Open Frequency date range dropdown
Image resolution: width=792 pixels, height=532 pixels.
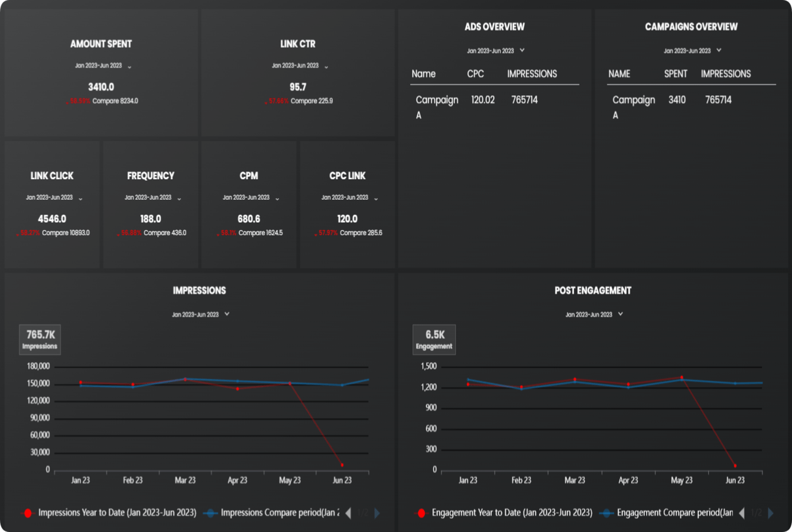pyautogui.click(x=153, y=198)
